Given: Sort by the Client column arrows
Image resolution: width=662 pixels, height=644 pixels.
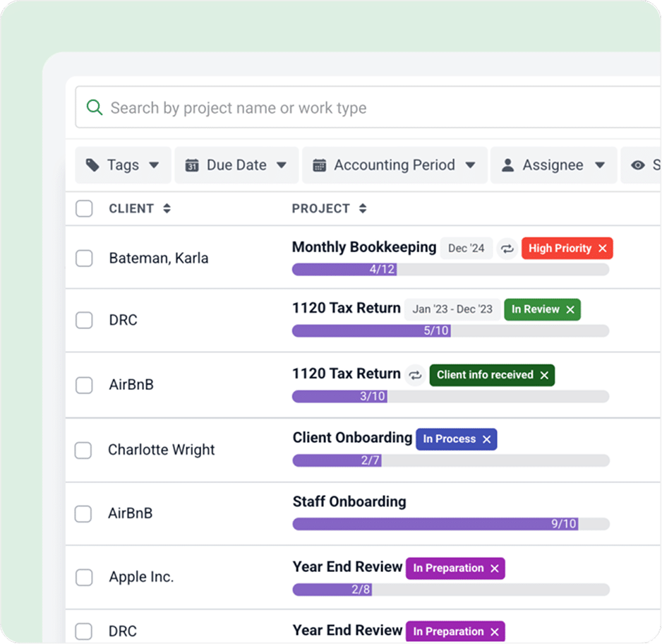Looking at the screenshot, I should (x=167, y=208).
